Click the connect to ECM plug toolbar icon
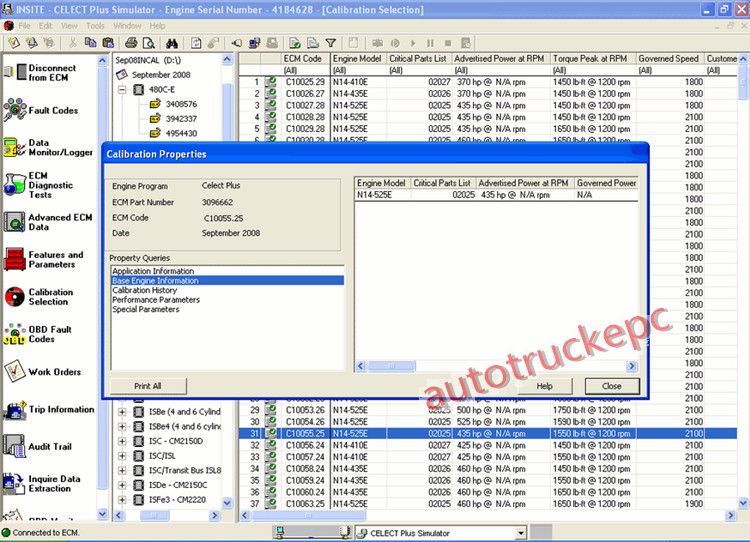The width and height of the screenshot is (750, 542). click(x=236, y=43)
